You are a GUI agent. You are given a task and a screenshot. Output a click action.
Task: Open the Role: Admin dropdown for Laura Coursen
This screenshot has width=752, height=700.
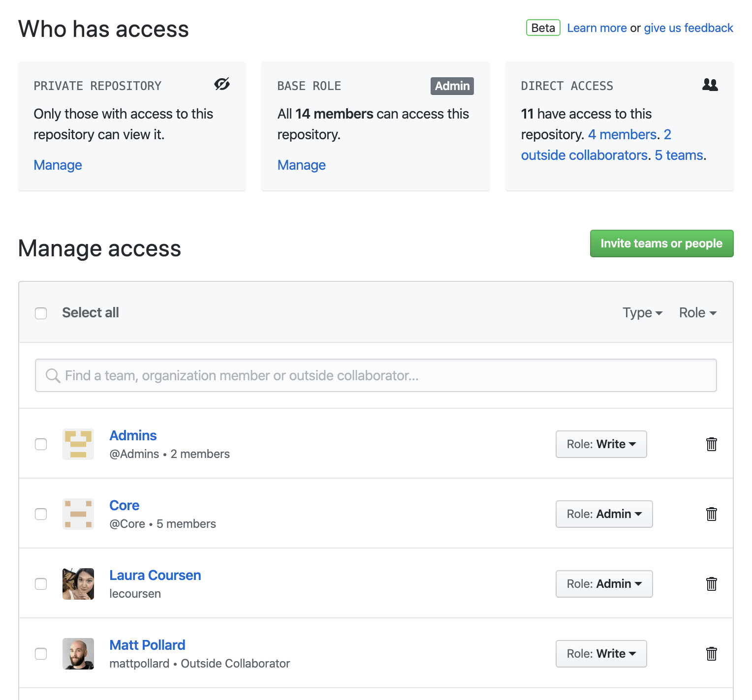(604, 584)
